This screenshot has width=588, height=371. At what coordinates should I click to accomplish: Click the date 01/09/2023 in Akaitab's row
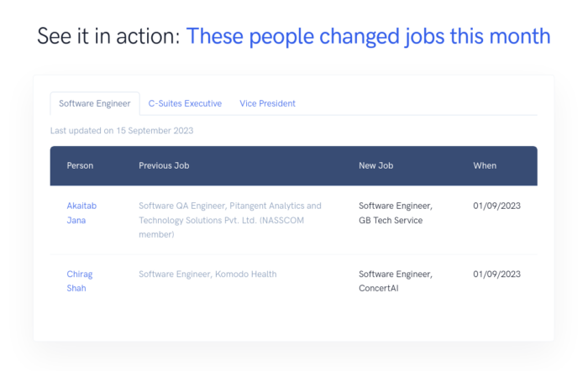click(x=497, y=206)
